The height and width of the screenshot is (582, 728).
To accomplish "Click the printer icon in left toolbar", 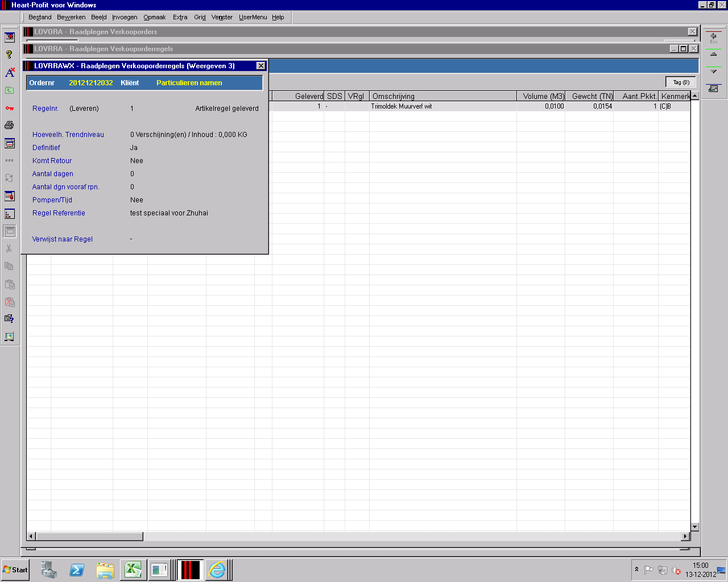I will point(9,125).
